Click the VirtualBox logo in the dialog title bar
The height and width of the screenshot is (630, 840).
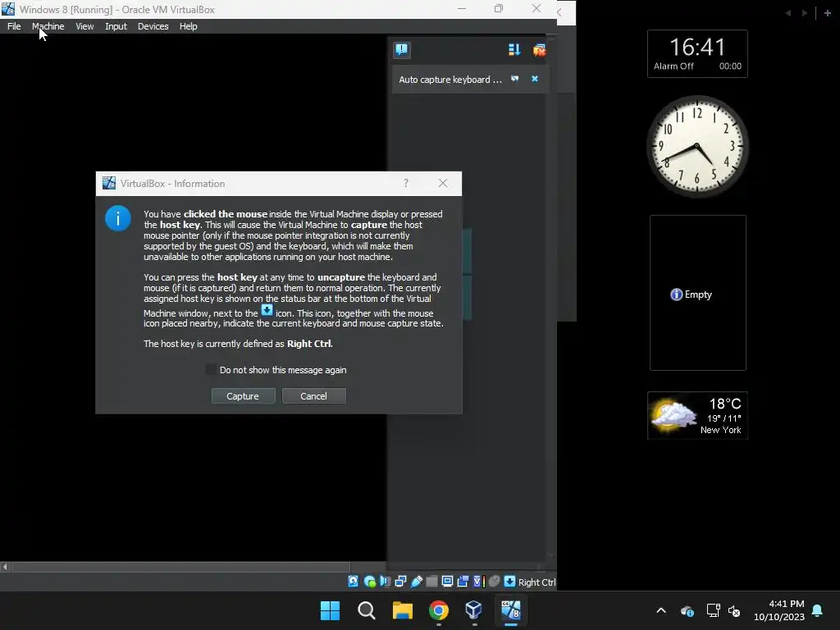point(109,183)
